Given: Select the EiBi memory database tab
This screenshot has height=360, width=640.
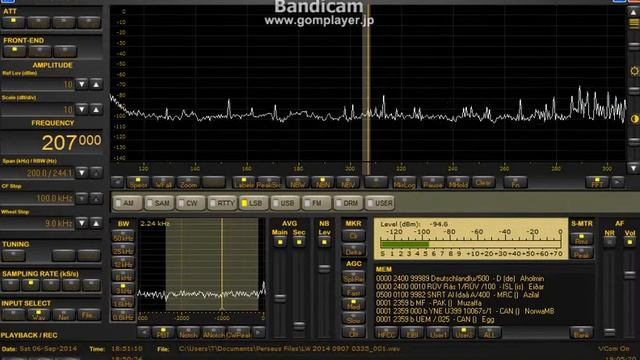Looking at the screenshot, I should (x=412, y=333).
